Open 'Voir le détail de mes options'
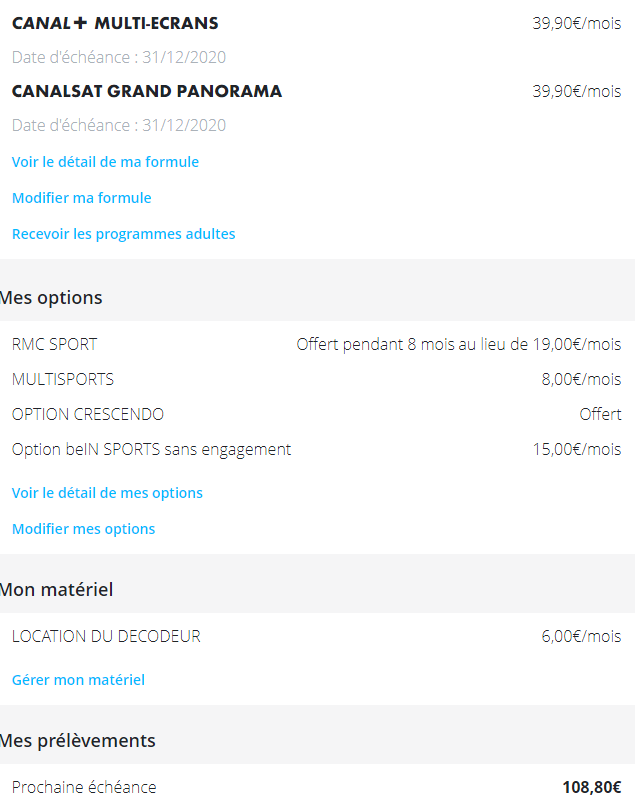635x799 pixels. coord(107,493)
